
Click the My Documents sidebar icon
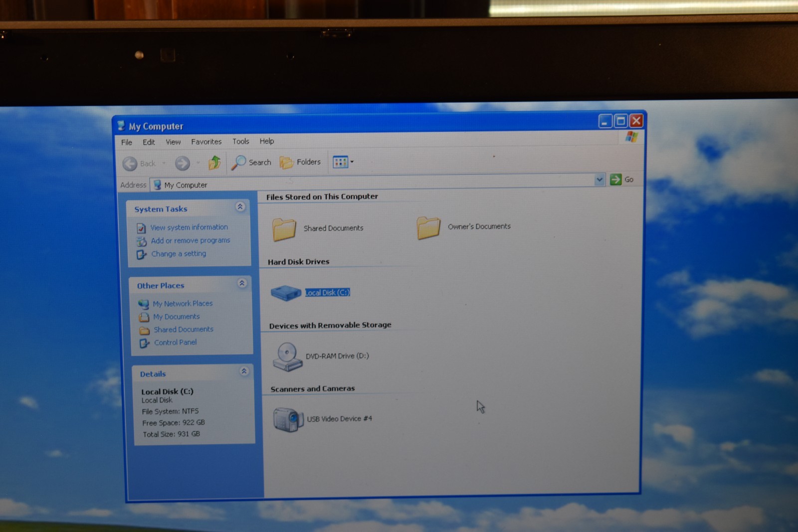(144, 317)
